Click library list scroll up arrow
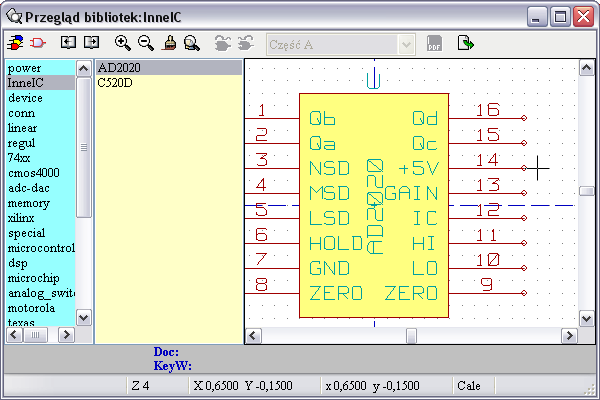This screenshot has width=600, height=400. (x=83, y=69)
